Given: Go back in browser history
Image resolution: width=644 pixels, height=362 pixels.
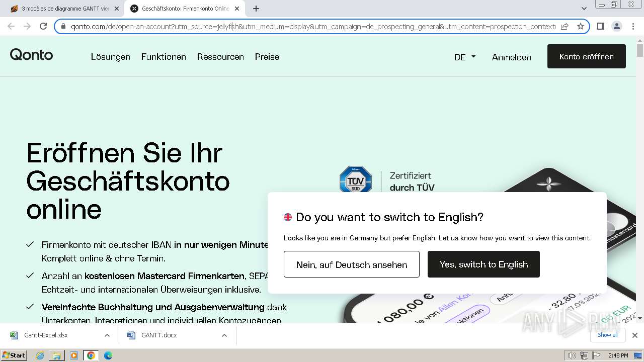Looking at the screenshot, I should coord(11,26).
